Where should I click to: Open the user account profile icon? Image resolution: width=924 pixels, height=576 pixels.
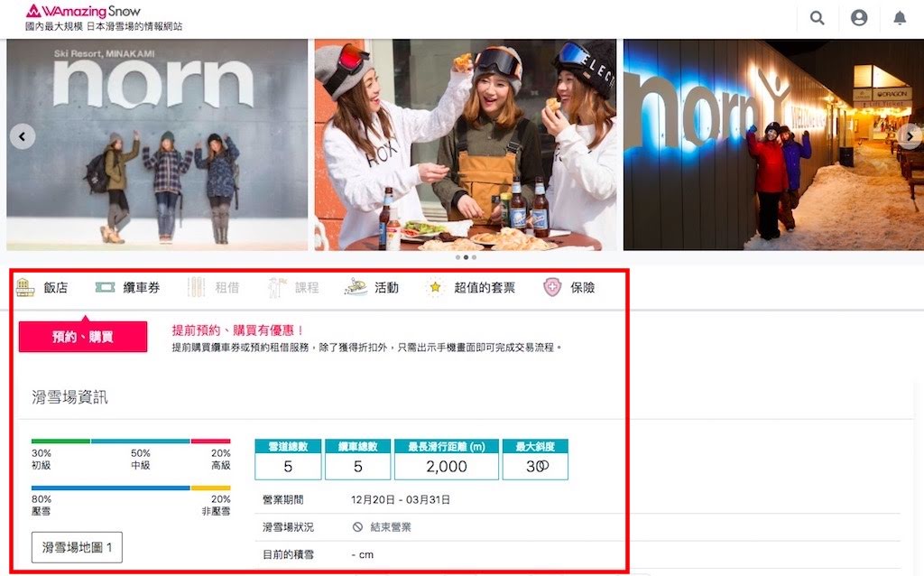(858, 18)
